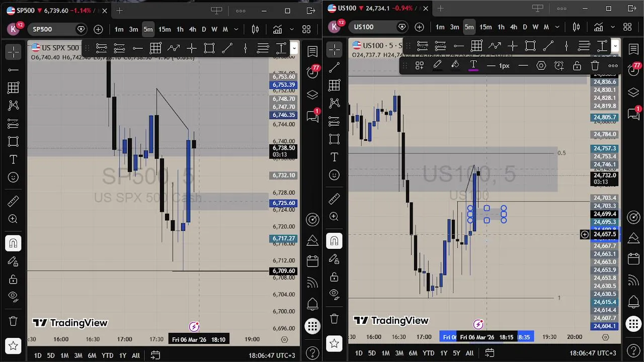Select 4h interval in SP500 window
Viewport: 644px width, 362px height.
coord(192,30)
